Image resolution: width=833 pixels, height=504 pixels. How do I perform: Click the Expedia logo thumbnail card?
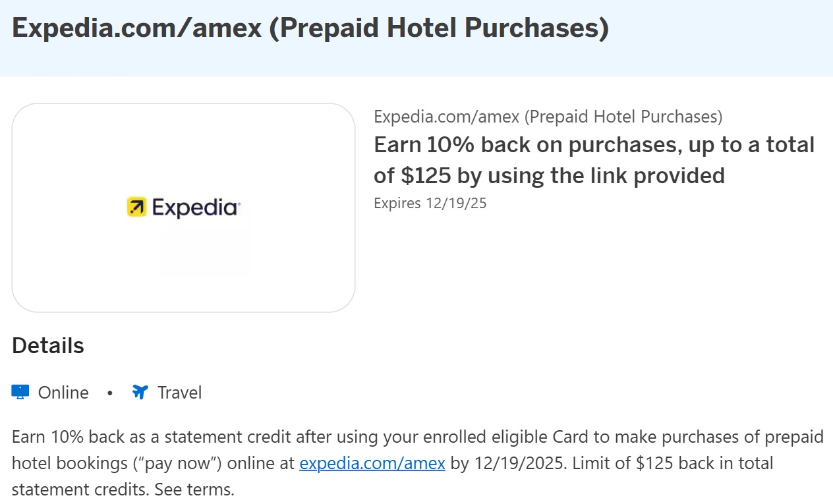click(184, 208)
